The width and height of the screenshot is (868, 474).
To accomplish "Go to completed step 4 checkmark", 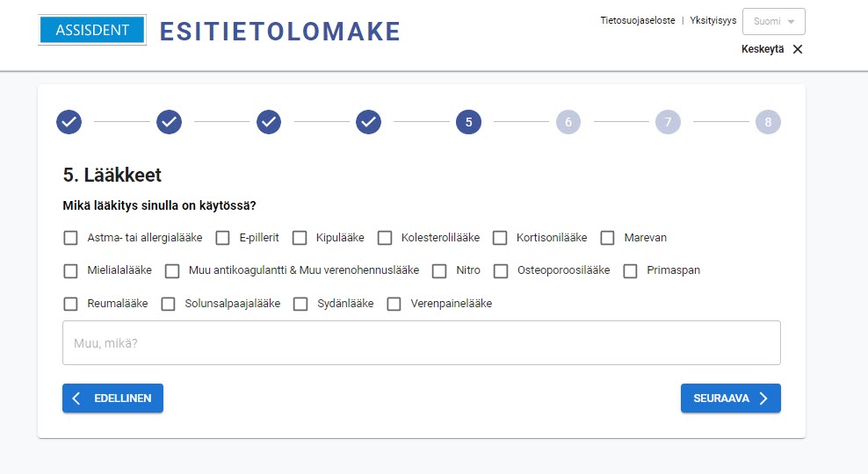I will tap(369, 122).
